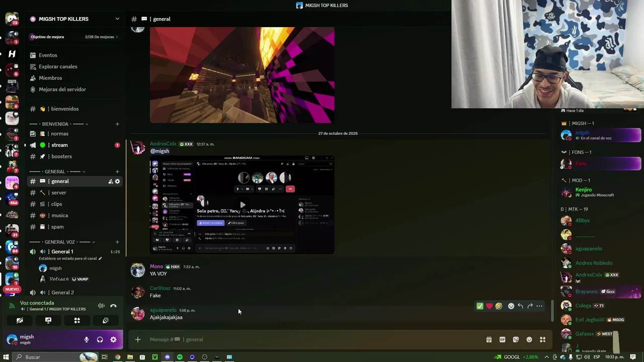This screenshot has width=644, height=362.
Task: Edit voice channel status pencil icon
Action: pos(100,258)
